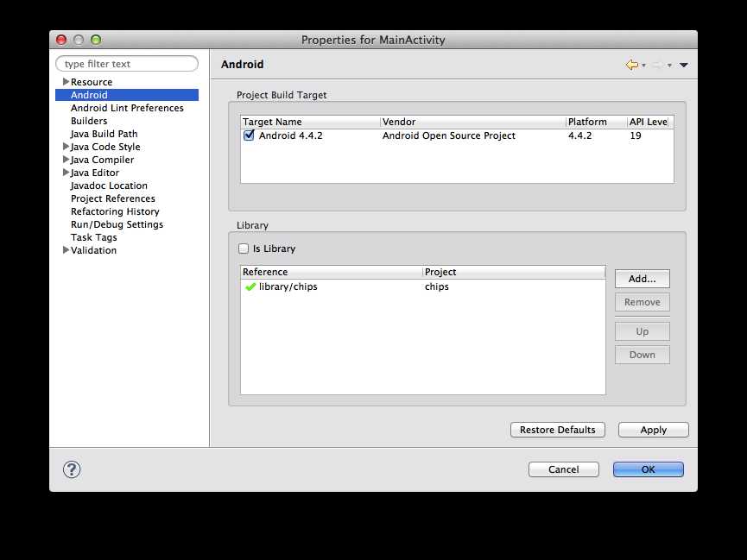Image resolution: width=747 pixels, height=560 pixels.
Task: Click the green checkmark beside library/chips
Action: (x=250, y=286)
